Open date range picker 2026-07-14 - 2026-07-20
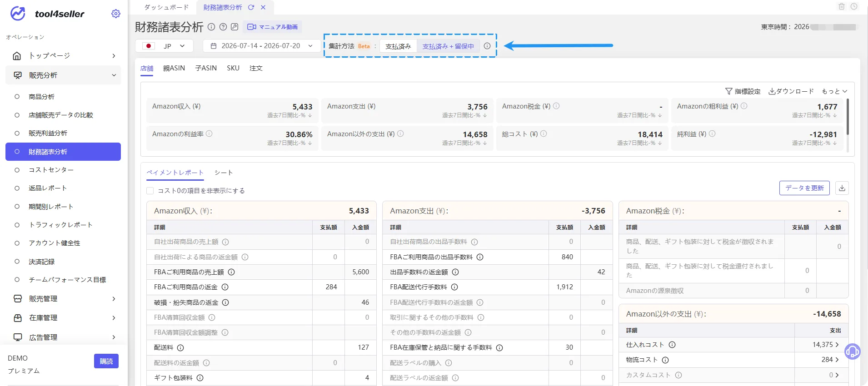This screenshot has width=868, height=386. click(262, 46)
